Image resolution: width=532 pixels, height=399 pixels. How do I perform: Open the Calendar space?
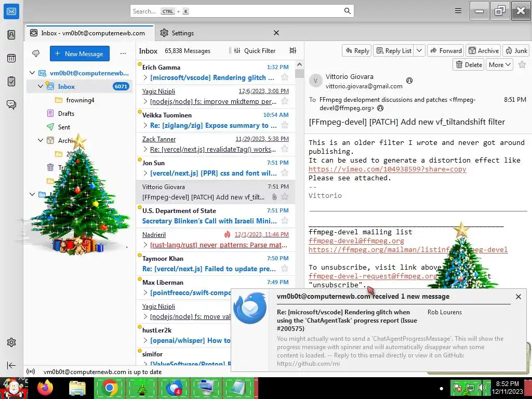[11, 58]
